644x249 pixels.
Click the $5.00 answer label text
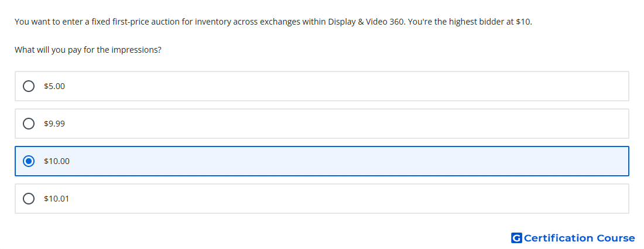[x=54, y=86]
